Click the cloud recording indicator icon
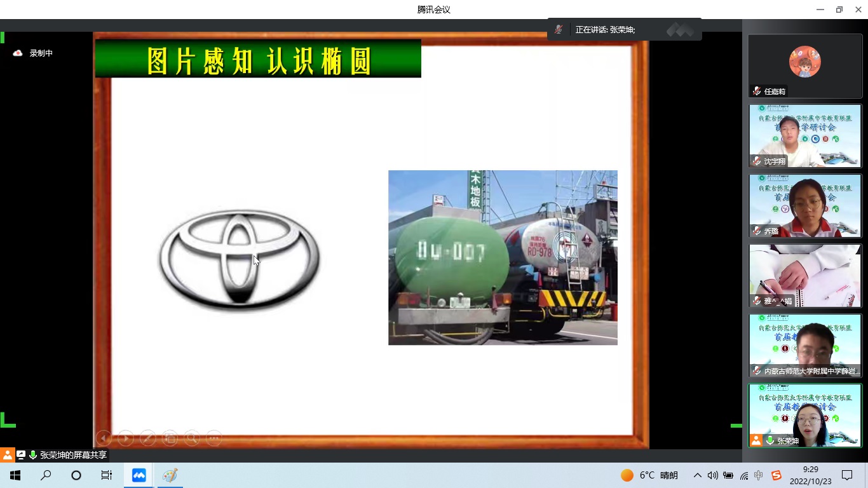This screenshot has height=488, width=868. 18,53
